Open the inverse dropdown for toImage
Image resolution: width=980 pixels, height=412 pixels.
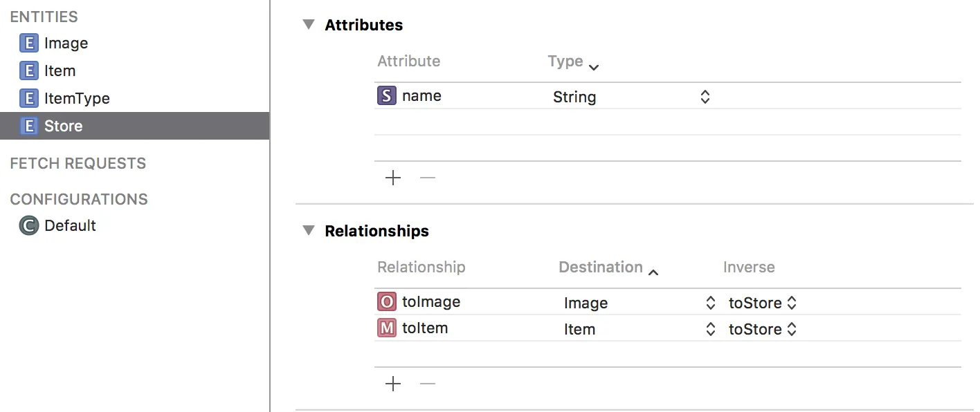792,303
